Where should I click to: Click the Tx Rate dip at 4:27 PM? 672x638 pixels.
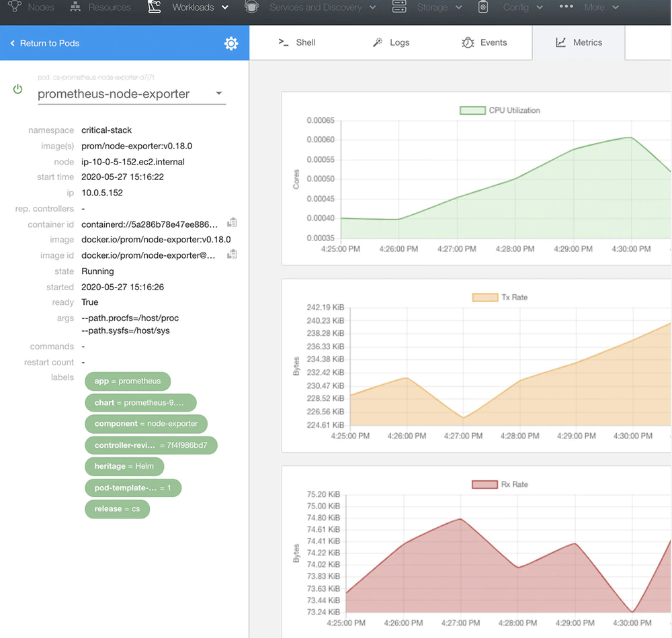click(463, 417)
